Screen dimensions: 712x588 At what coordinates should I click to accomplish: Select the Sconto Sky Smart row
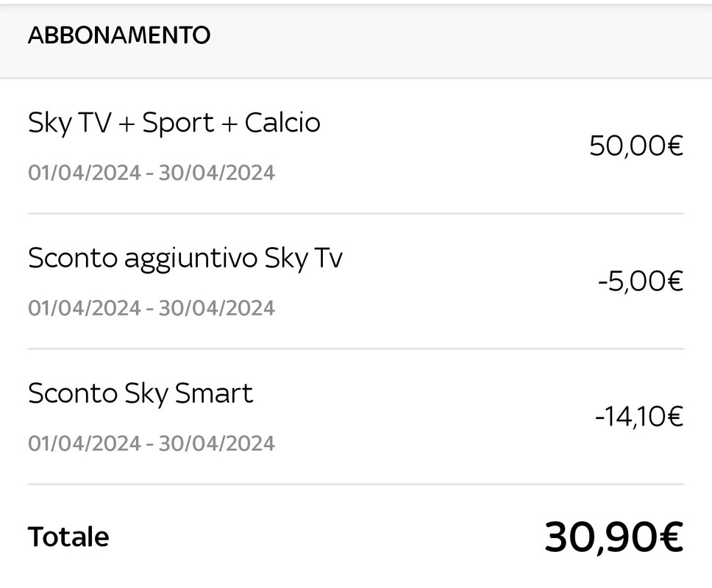point(355,417)
